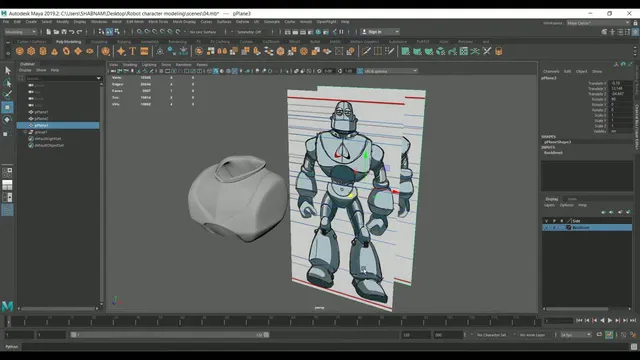Image resolution: width=640 pixels, height=360 pixels.
Task: Click the Undo arrow icon
Action: click(x=72, y=32)
